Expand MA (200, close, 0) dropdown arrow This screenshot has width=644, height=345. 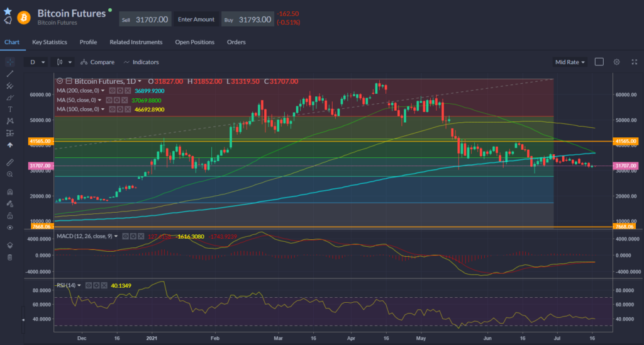[x=103, y=91]
